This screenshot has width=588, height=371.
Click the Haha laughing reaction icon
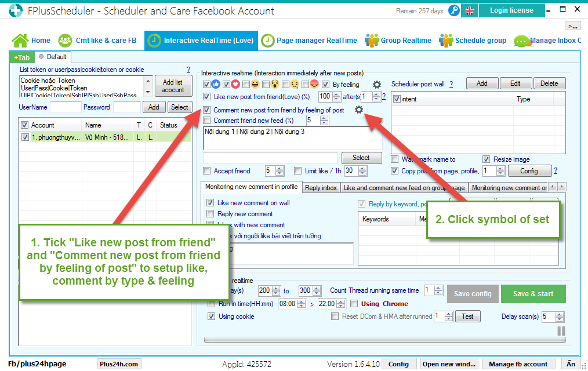tap(255, 84)
